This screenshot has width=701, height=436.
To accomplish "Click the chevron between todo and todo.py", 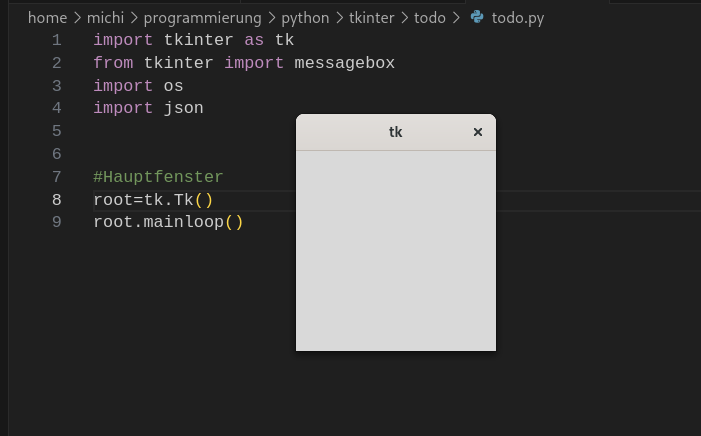I will coord(456,18).
